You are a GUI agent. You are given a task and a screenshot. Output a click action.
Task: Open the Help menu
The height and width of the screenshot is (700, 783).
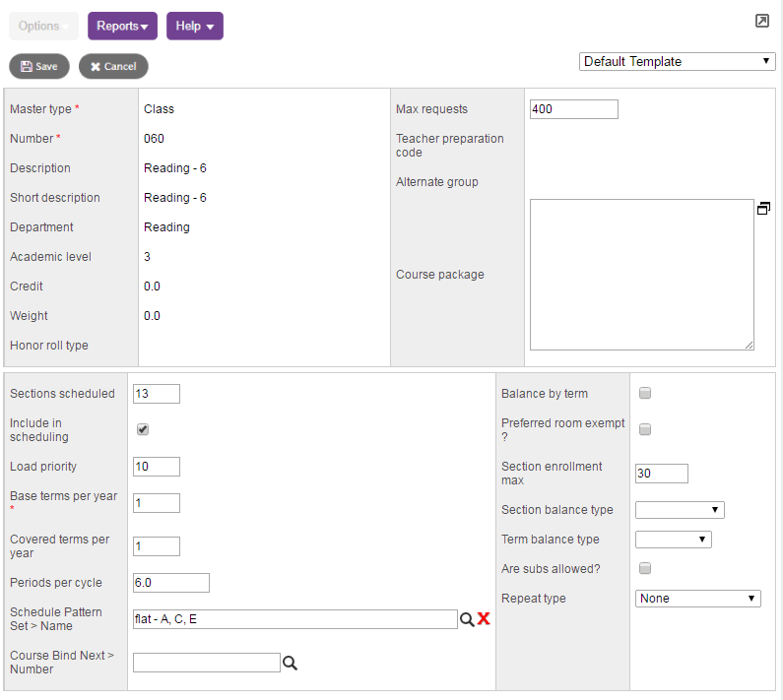194,27
